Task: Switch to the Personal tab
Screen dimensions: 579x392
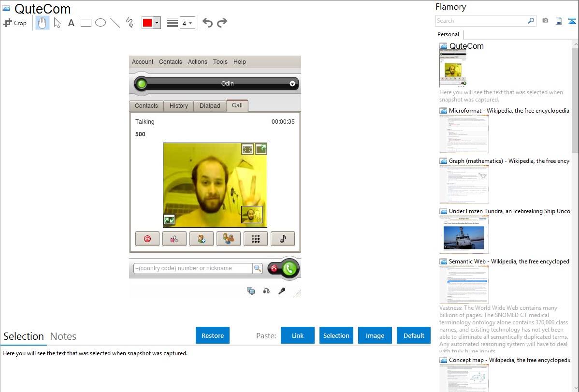Action: pyautogui.click(x=448, y=34)
